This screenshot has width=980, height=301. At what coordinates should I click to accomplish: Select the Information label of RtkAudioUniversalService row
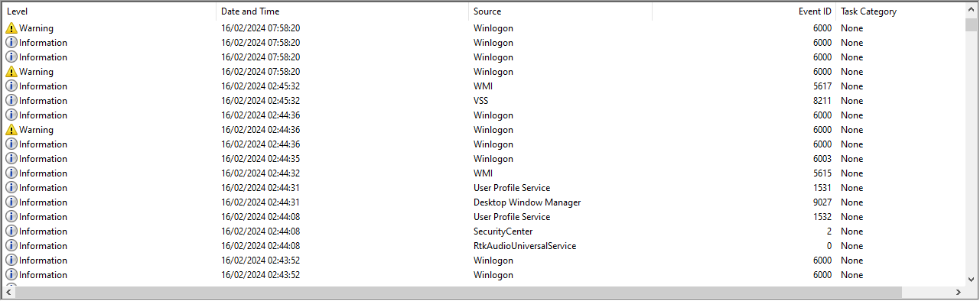[x=43, y=246]
